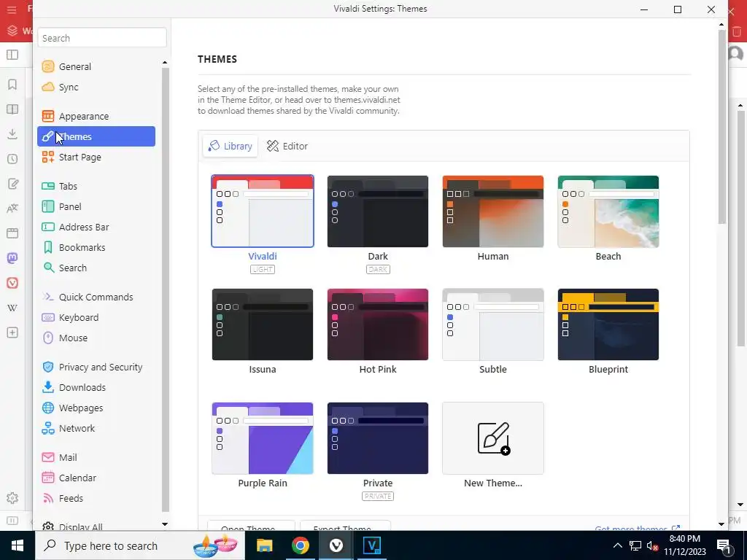
Task: Open Reading List panel in browser sidebar
Action: (x=12, y=109)
